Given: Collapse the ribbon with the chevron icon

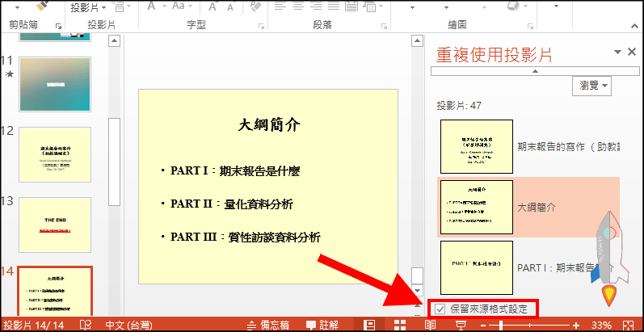Looking at the screenshot, I should [x=636, y=25].
